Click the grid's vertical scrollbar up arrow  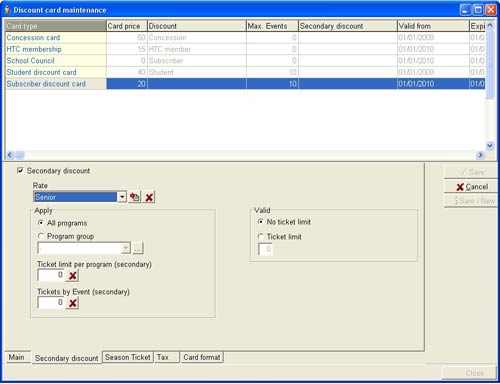tap(490, 25)
